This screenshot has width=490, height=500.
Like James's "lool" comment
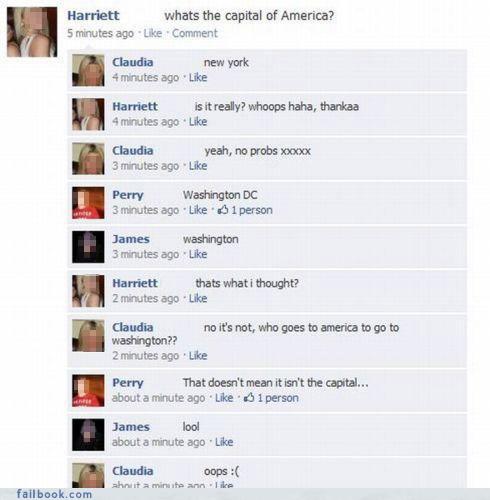[x=224, y=442]
